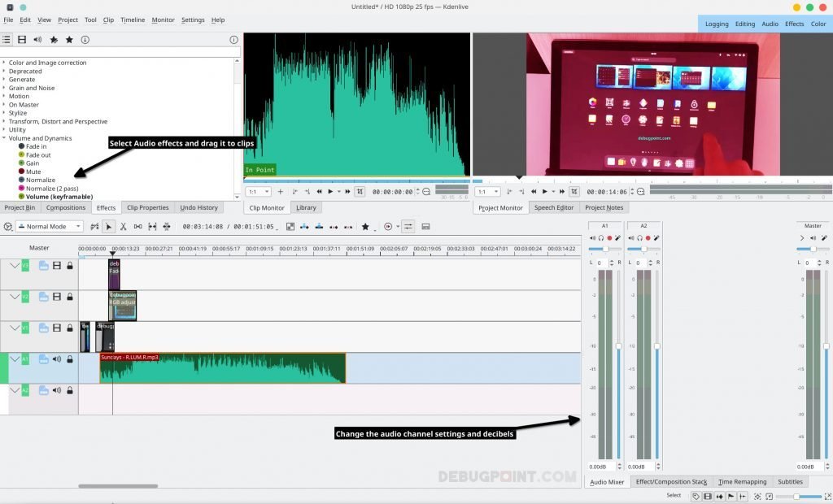
Task: Open the subtitle tool icon in timeline toolbar
Action: (x=425, y=227)
